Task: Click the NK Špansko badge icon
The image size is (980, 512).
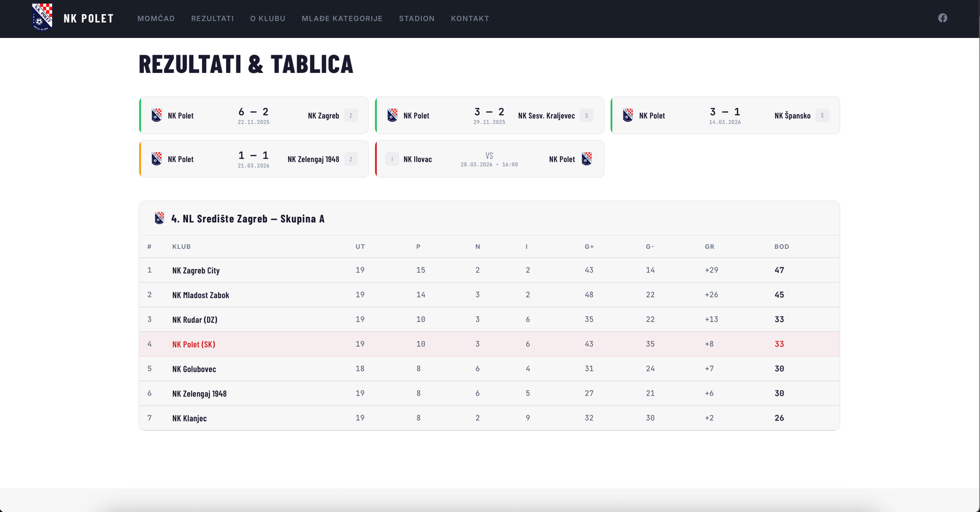Action: coord(822,116)
